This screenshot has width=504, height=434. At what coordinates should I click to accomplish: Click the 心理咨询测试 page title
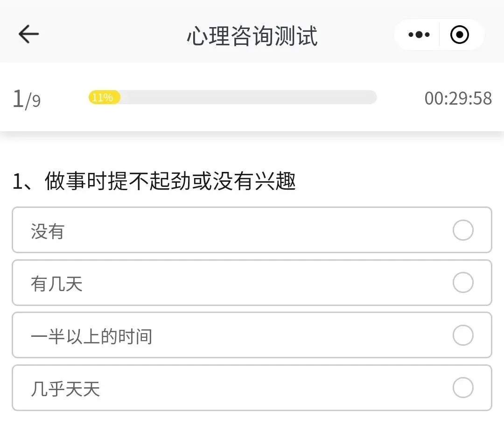point(252,36)
